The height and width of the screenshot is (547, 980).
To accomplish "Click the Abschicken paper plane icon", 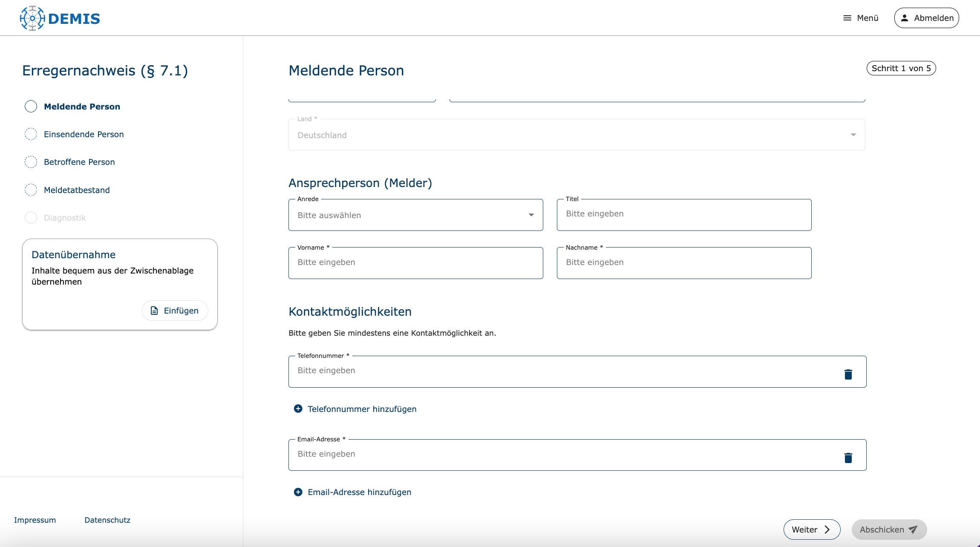I will 913,530.
